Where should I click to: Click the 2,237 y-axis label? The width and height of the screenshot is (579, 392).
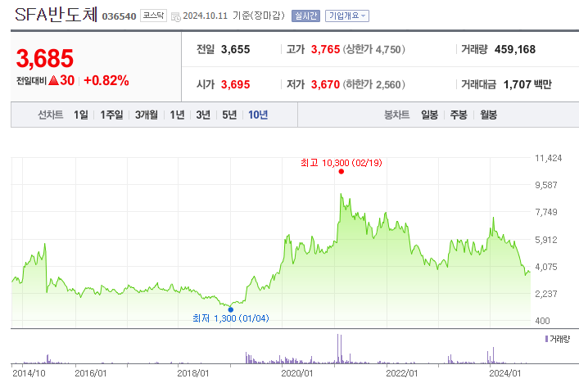[x=546, y=294]
